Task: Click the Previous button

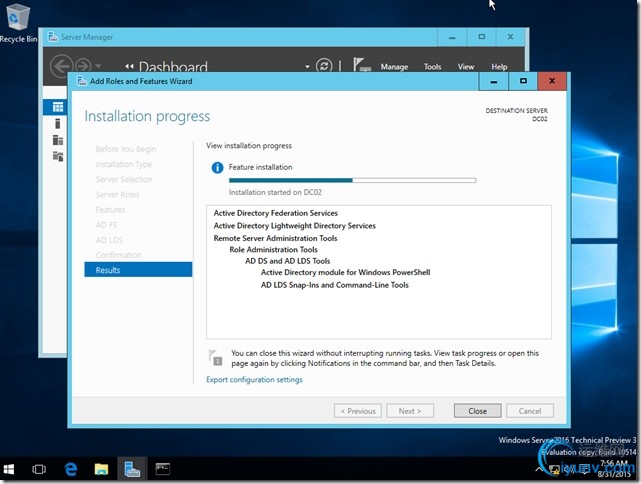Action: coord(358,411)
